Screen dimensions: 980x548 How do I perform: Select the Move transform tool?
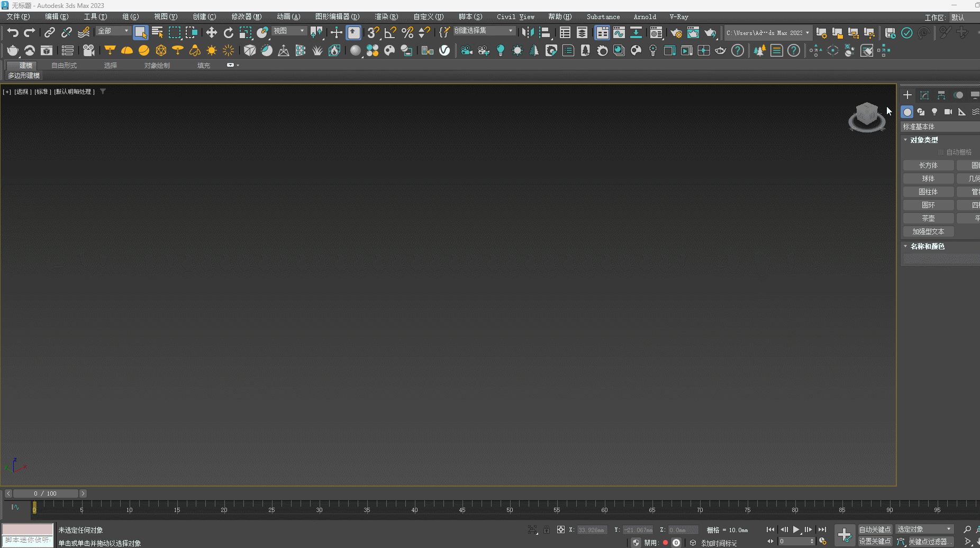(211, 33)
